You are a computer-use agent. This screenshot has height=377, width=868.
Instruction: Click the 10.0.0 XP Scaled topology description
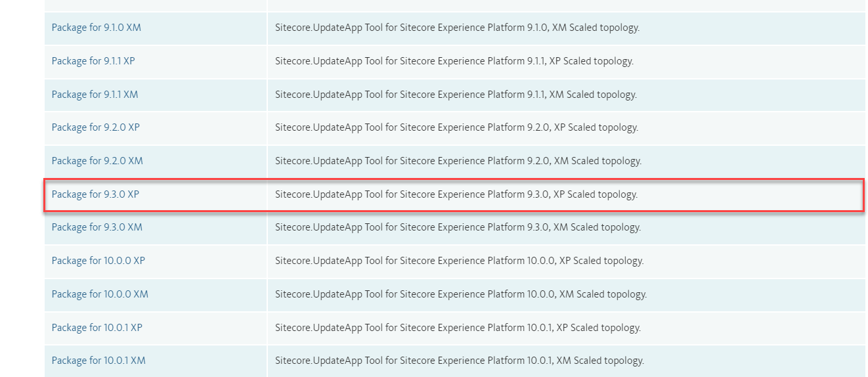tap(459, 261)
